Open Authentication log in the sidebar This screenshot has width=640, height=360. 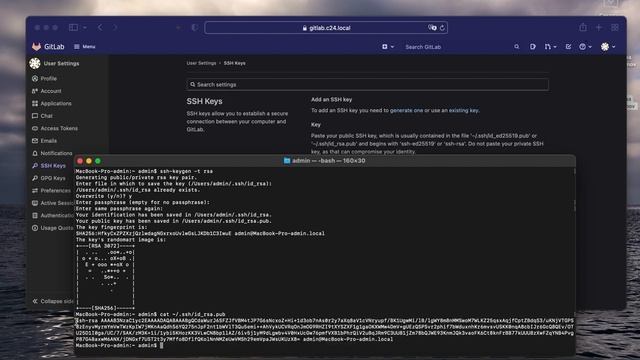[53, 216]
